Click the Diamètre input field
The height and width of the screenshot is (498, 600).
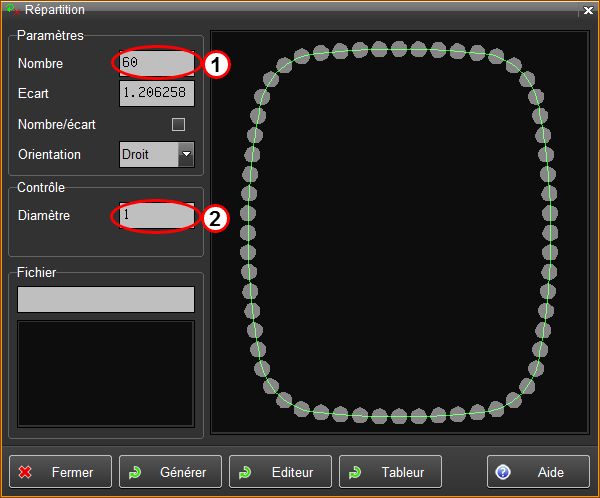[x=156, y=215]
